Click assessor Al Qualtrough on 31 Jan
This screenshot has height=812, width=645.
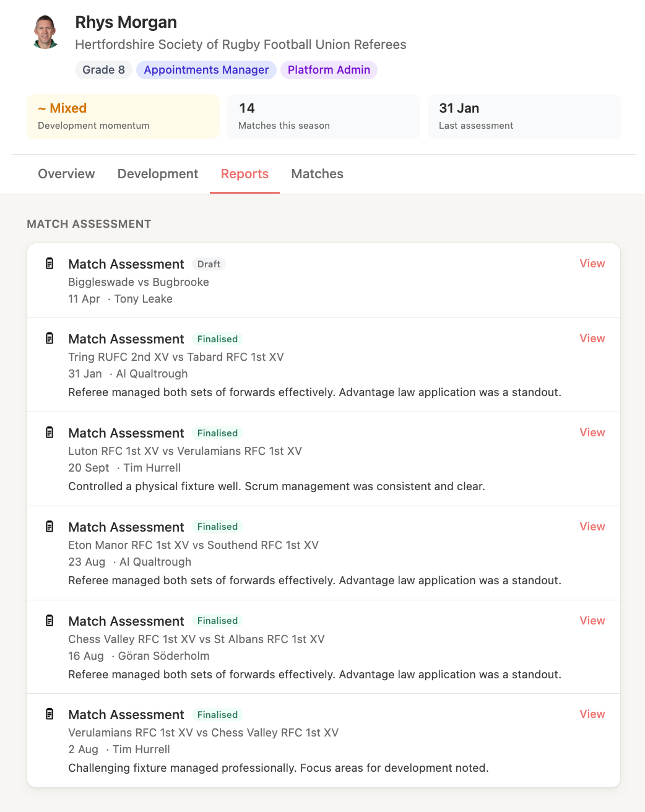152,374
